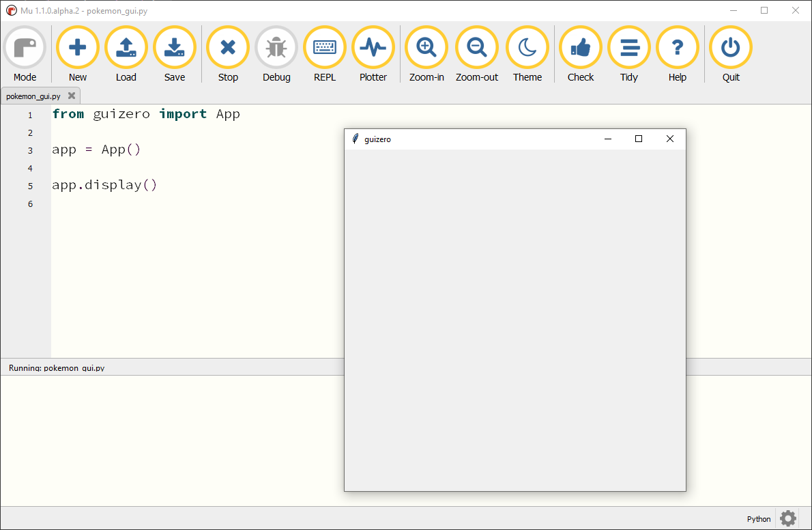Image resolution: width=812 pixels, height=530 pixels.
Task: Close the pokemon_gui.py tab
Action: tap(72, 96)
